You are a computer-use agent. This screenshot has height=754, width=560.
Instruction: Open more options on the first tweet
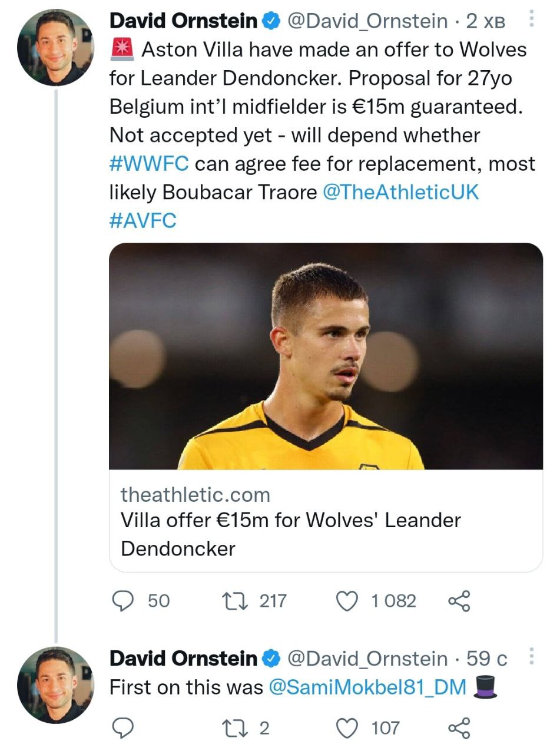(x=532, y=21)
